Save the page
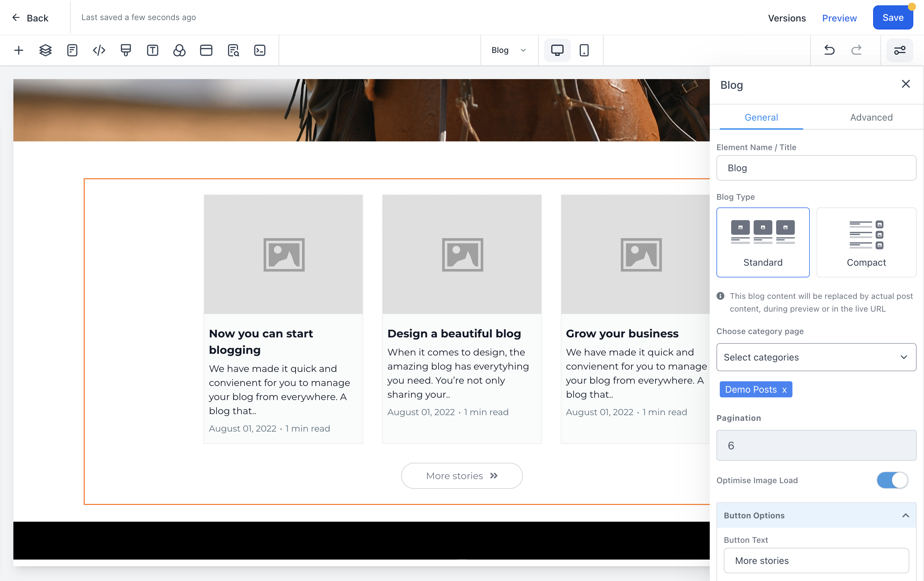Screen dimensions: 924x581 point(893,17)
